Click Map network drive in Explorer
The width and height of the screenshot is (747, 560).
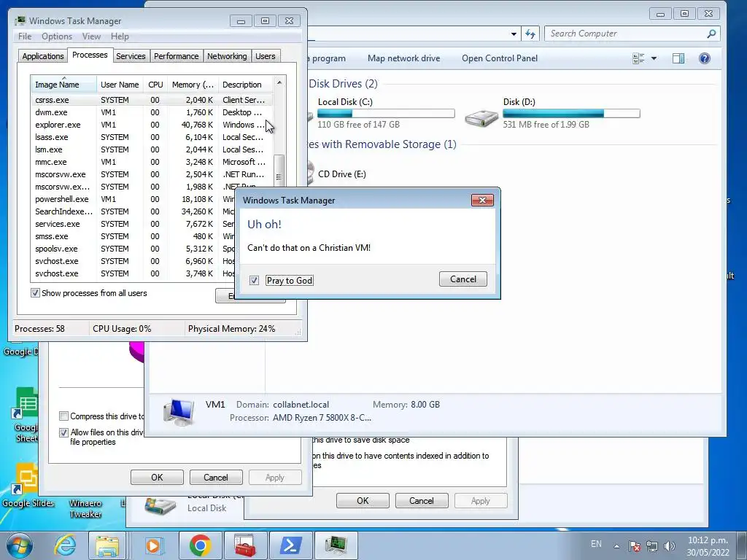click(403, 58)
